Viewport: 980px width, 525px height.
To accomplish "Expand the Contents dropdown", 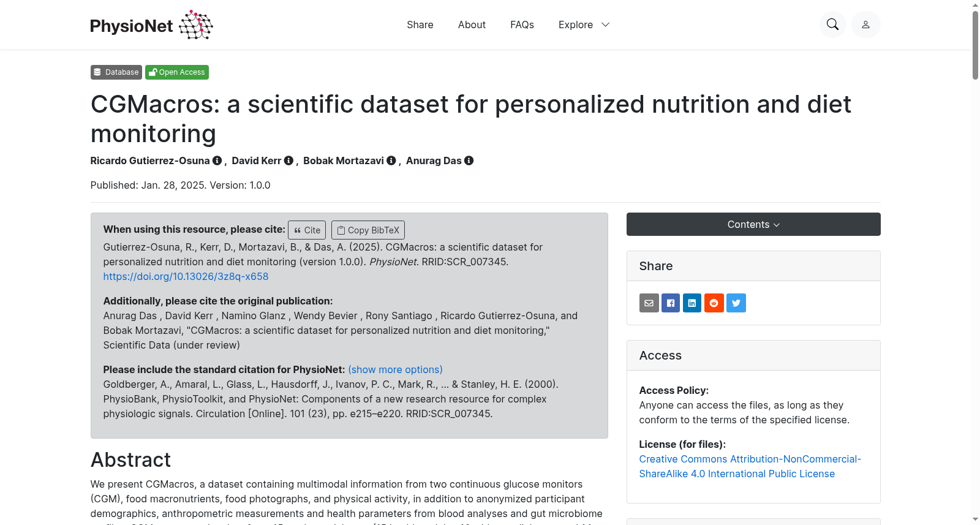I will pyautogui.click(x=753, y=224).
